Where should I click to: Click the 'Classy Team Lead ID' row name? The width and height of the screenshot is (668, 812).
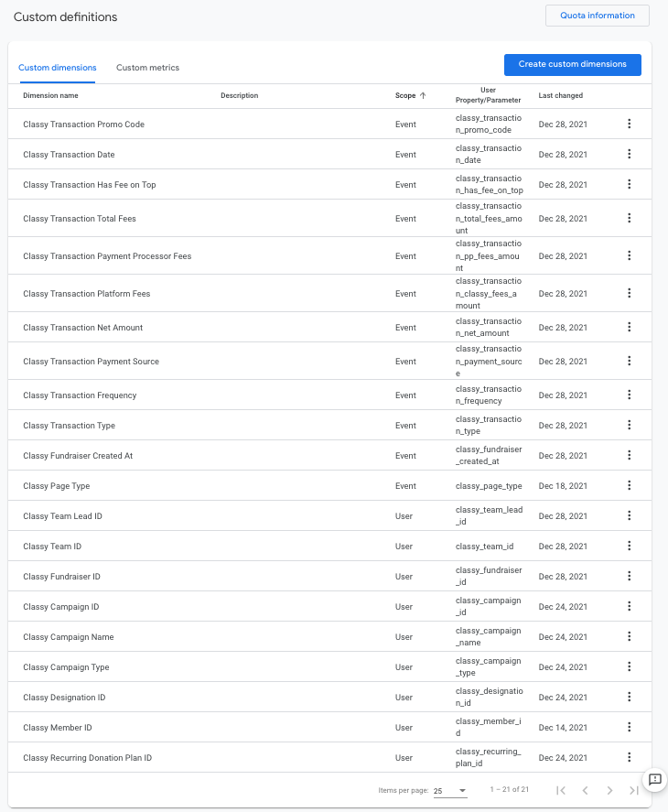click(x=62, y=515)
